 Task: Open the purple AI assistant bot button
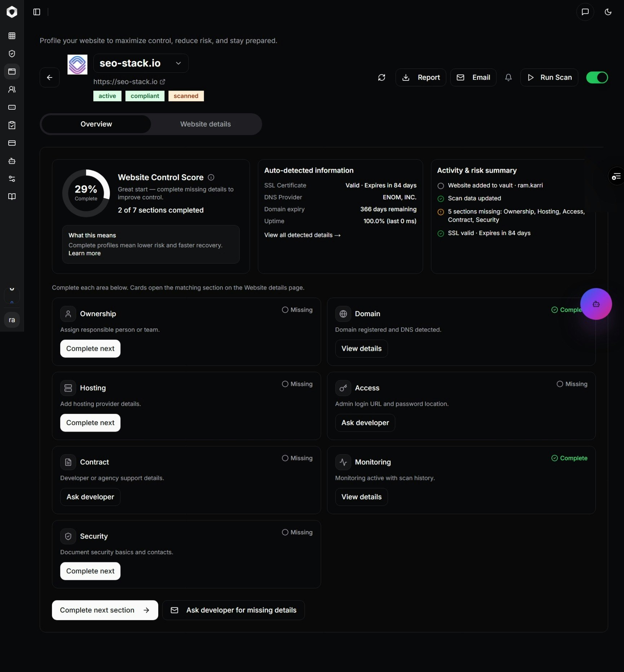(x=596, y=304)
